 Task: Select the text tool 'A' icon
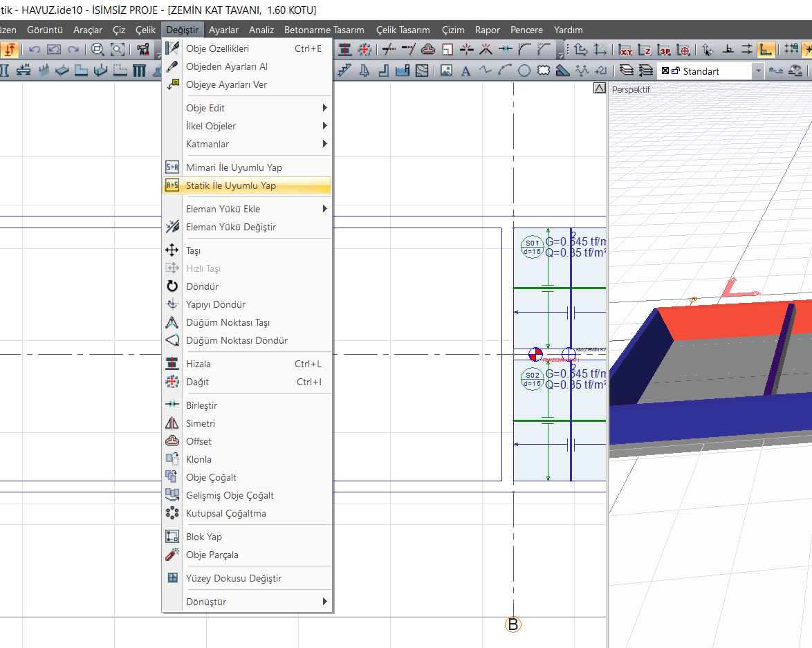coord(465,71)
